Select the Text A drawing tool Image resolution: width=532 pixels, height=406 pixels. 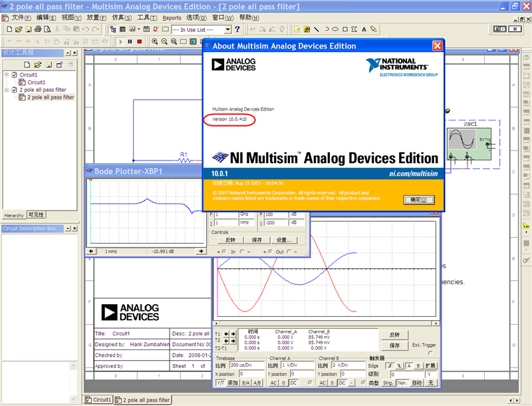click(364, 29)
